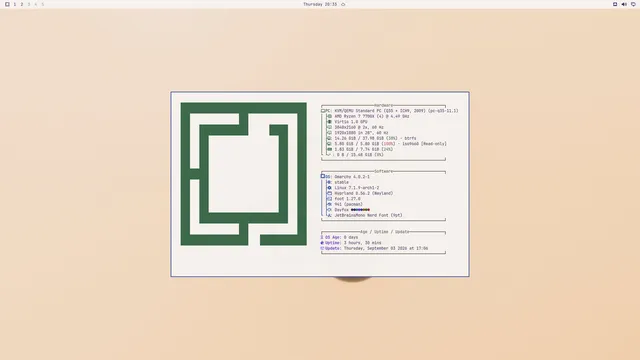Click the '1920x1080 in 28"' text

coord(353,133)
